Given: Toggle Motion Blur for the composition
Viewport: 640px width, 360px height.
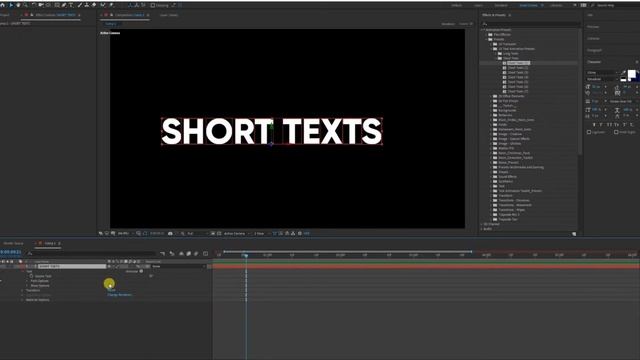Looking at the screenshot, I should point(196,253).
